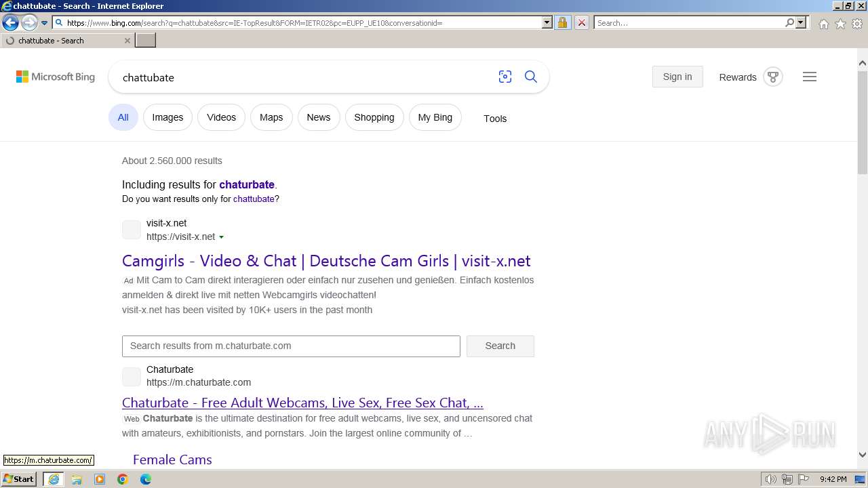Expand the visit-x.net ad URL dropdown arrow
Screen dimensions: 868x488
click(x=222, y=237)
